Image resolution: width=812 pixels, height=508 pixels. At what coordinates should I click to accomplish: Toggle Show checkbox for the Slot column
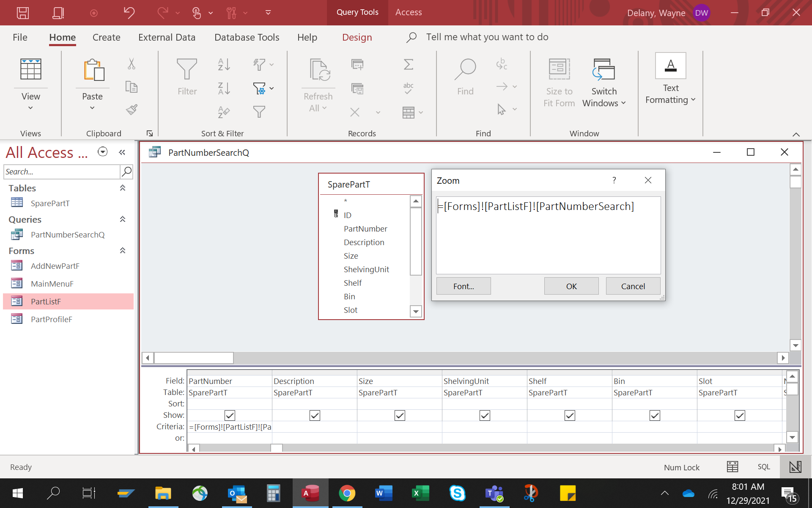coord(739,415)
